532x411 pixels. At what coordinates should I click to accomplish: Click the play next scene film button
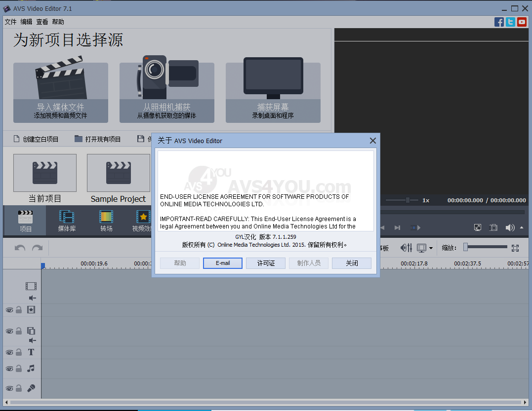coord(415,227)
